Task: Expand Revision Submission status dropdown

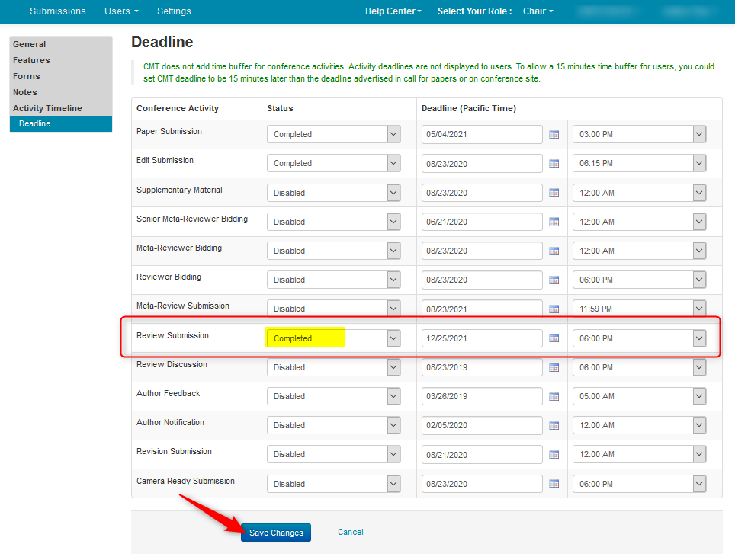Action: point(333,454)
